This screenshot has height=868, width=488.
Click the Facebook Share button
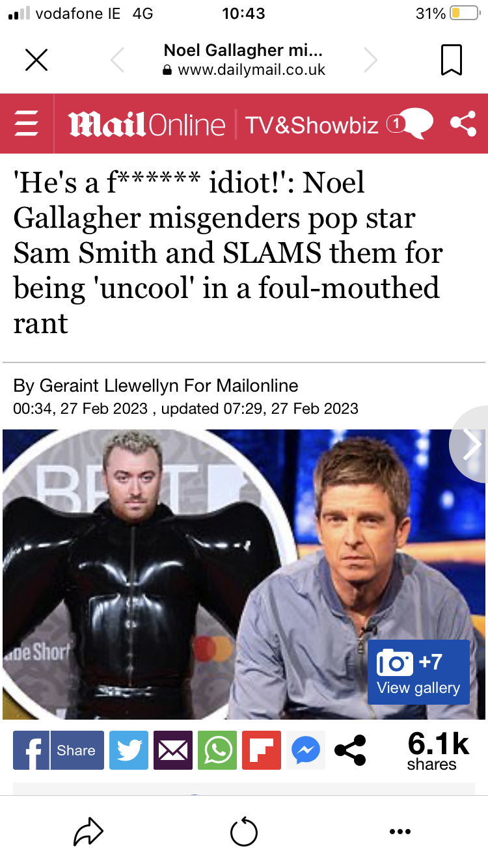[x=59, y=750]
